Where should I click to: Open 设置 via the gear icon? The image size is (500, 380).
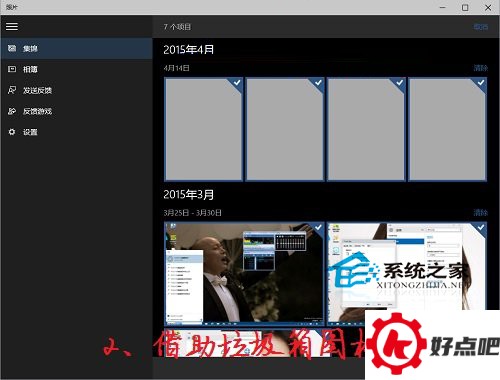12,132
